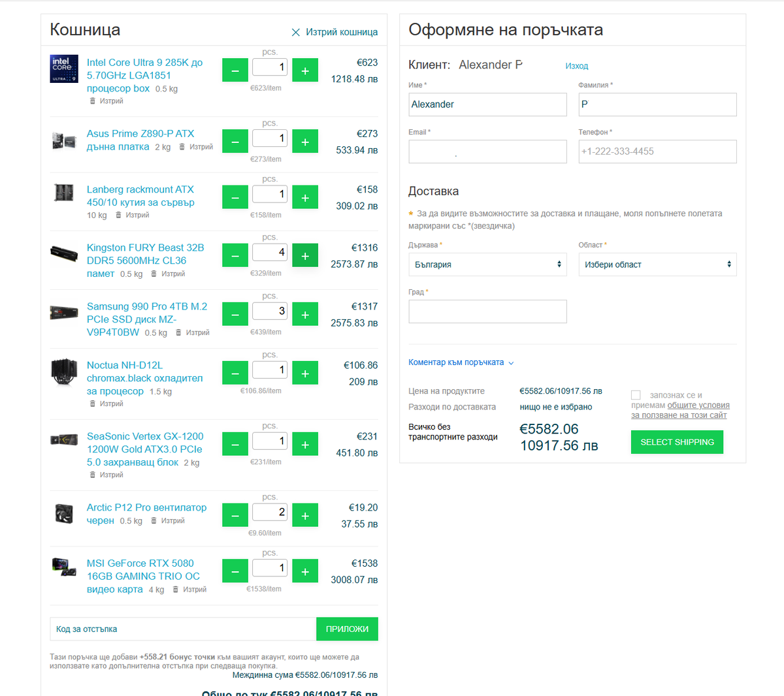Image resolution: width=784 pixels, height=696 pixels.
Task: Click the quantity box for Arctic P12 Pro
Action: [x=270, y=512]
